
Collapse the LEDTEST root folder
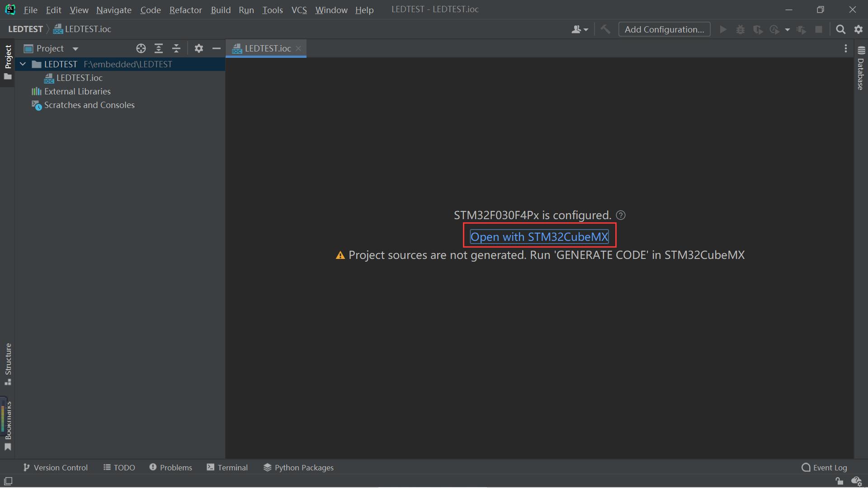point(23,64)
